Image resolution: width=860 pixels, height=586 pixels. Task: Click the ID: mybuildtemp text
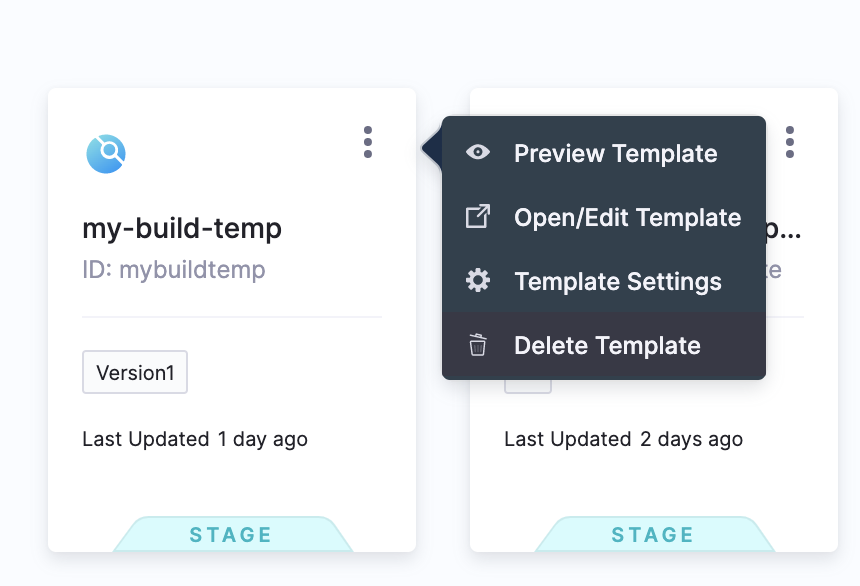pos(174,270)
